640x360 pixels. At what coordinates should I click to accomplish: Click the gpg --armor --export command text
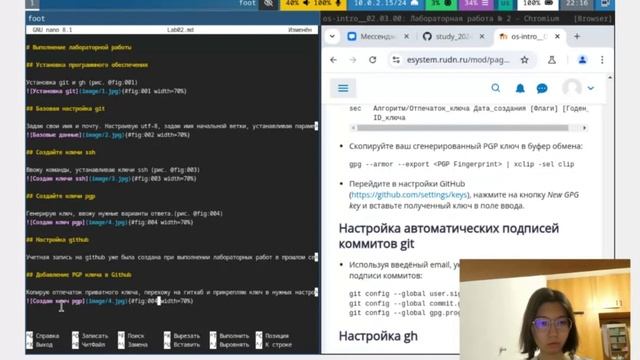(x=461, y=164)
